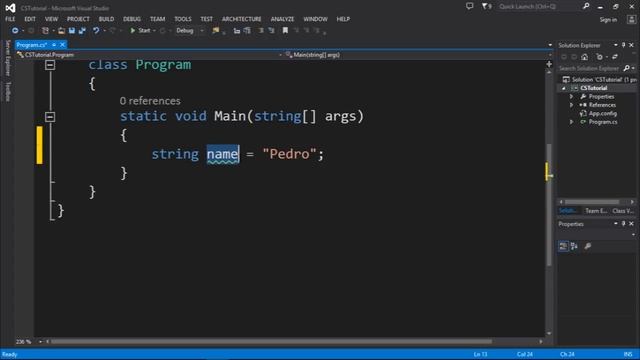Click the Sign in link

coord(608,20)
